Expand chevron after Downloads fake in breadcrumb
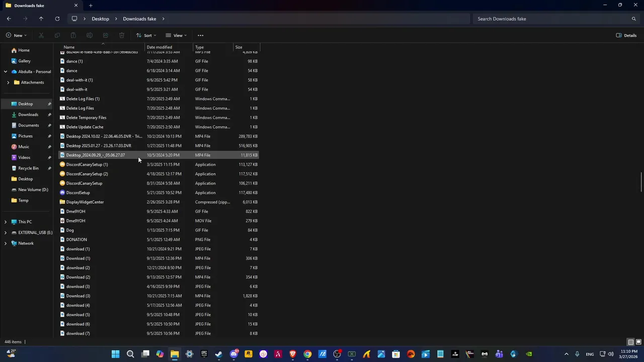Screen dimensions: 644x362 [x=163, y=19]
